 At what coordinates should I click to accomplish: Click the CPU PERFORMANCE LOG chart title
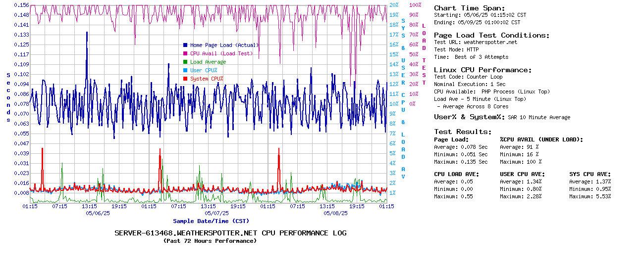tap(230, 233)
